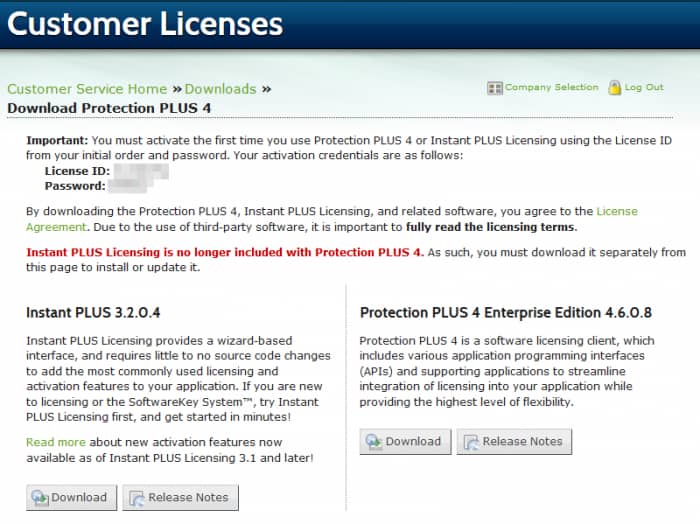Image resolution: width=700 pixels, height=524 pixels.
Task: Go to the Downloads breadcrumb link
Action: pos(221,89)
